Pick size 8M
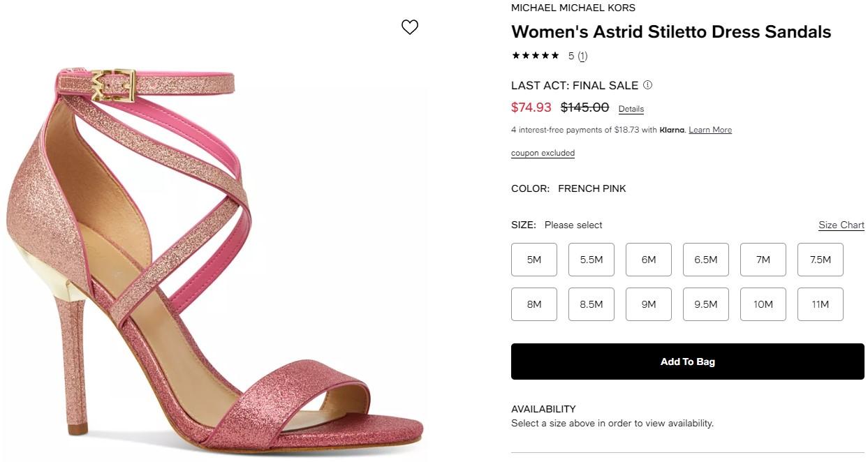The width and height of the screenshot is (868, 462). pos(534,304)
